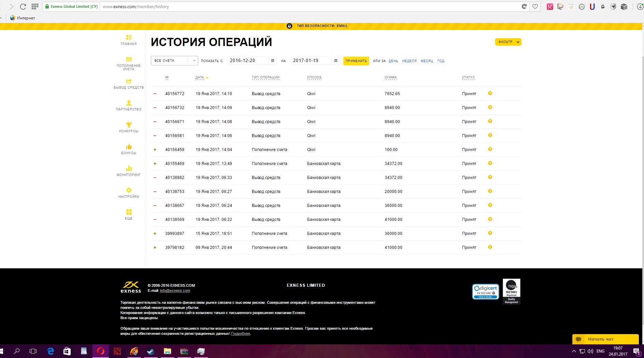Click the ISO 9001 NQA badge
644x358 pixels.
[511, 292]
